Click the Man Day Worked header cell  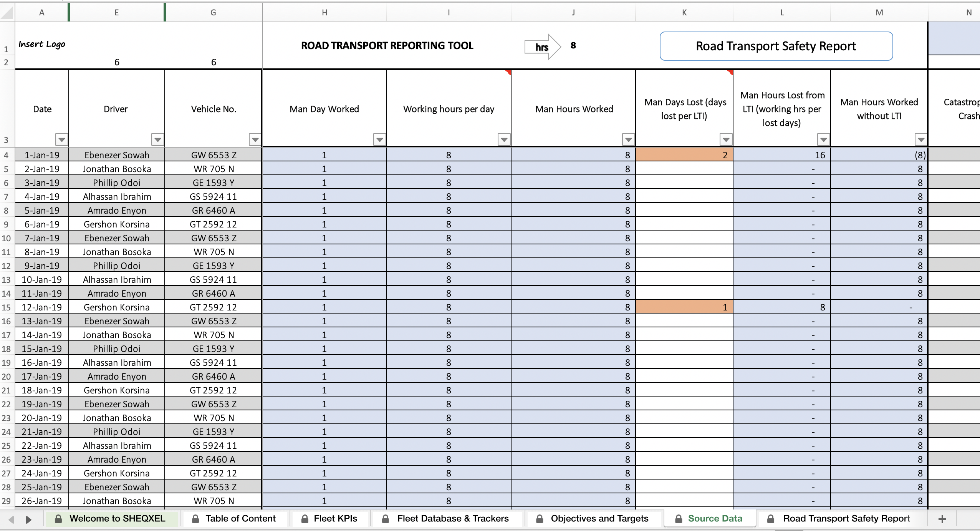(x=324, y=108)
